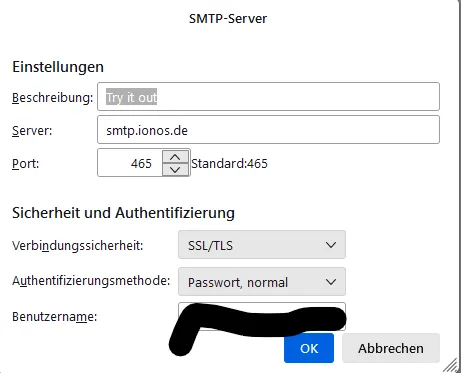Increase the port with the up arrow
Screen dimensions: 461x373
coord(175,157)
